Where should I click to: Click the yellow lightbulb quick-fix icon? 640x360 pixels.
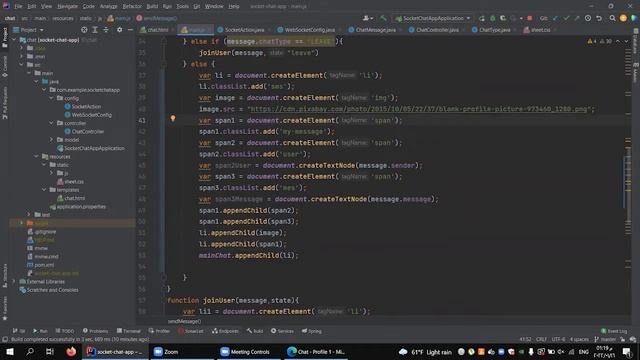tap(173, 119)
